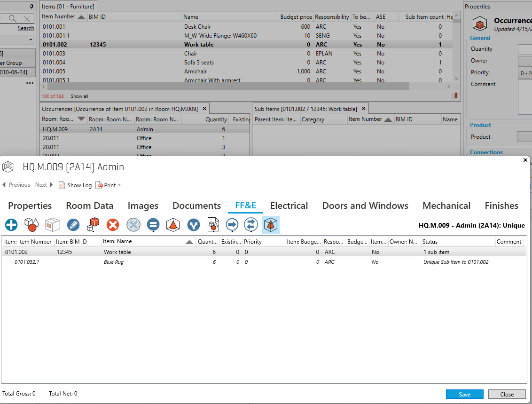Click the blue pencil edit icon
Viewport: 532px width, 404px height.
click(x=73, y=225)
